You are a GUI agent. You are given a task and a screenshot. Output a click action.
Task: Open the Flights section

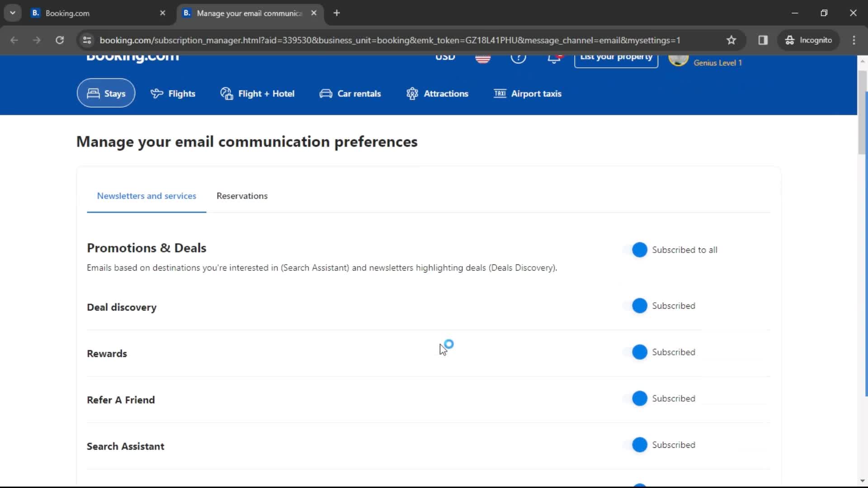(x=173, y=94)
